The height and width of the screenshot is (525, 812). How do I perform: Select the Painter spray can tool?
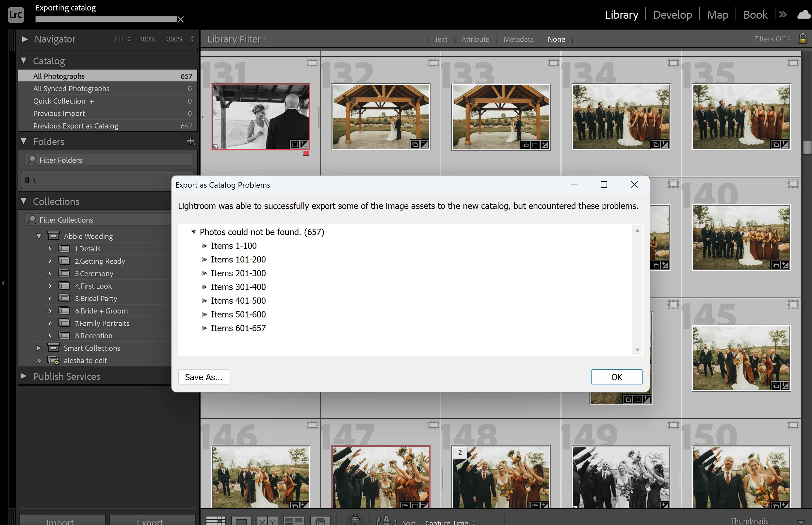(355, 520)
